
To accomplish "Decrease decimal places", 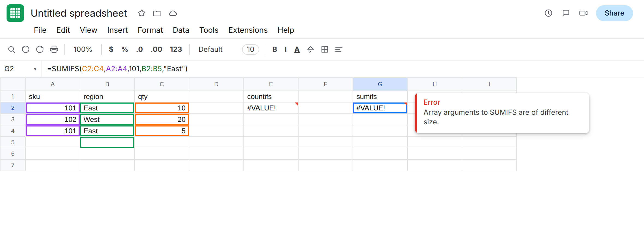I will point(139,49).
